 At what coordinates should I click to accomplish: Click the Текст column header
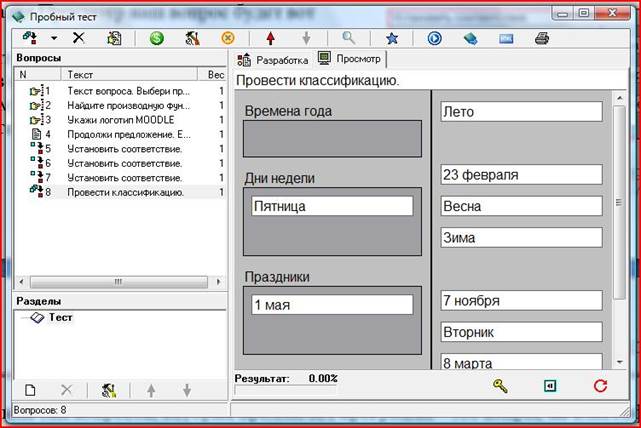[129, 74]
